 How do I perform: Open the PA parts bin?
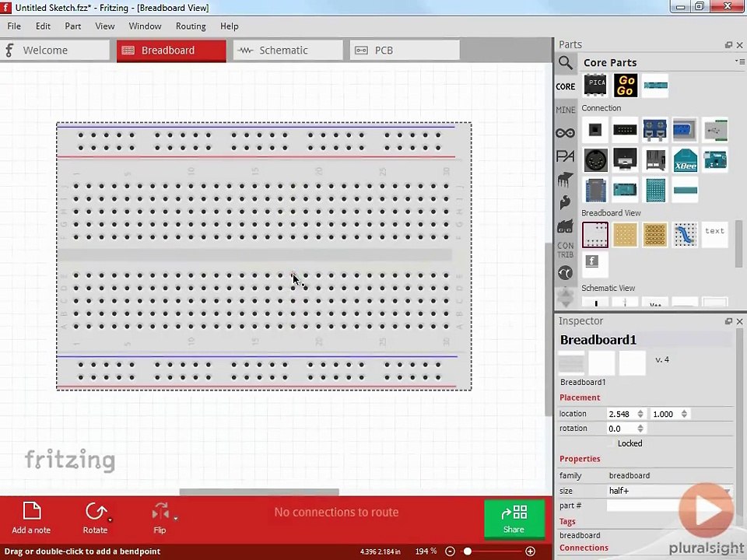[x=566, y=156]
